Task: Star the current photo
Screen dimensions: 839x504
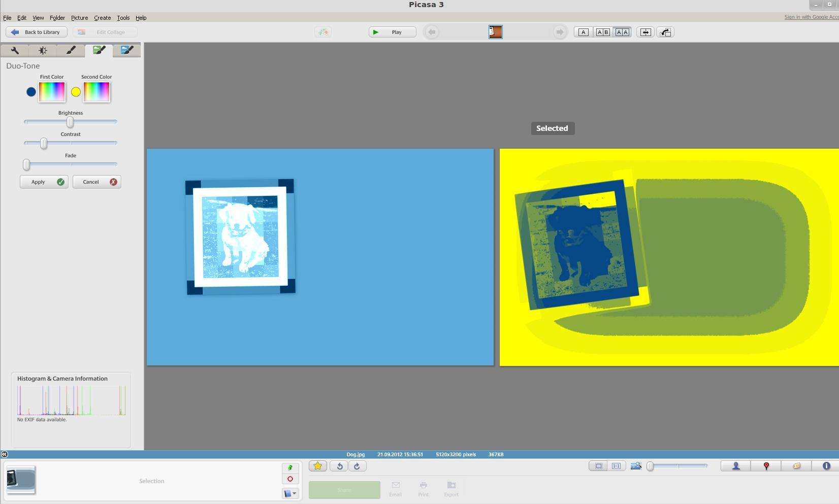Action: tap(317, 466)
